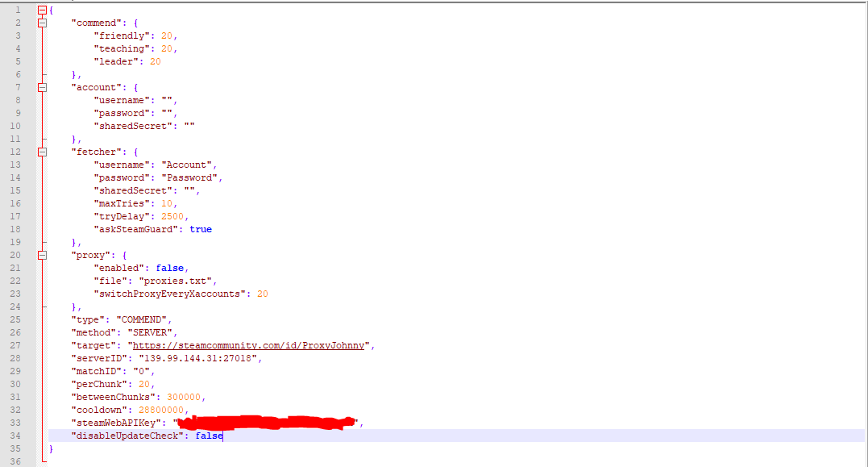Collapse the "proxy" object

pos(41,255)
